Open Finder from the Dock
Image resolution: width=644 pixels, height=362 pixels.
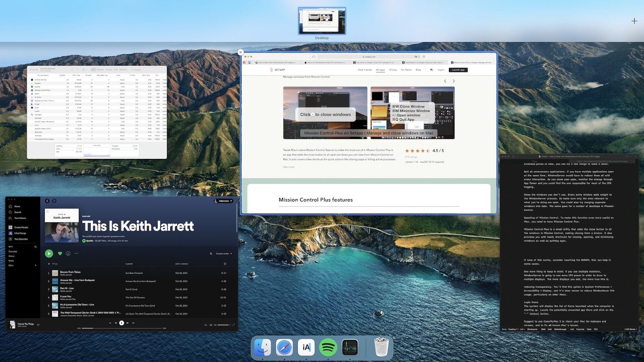[x=262, y=347]
